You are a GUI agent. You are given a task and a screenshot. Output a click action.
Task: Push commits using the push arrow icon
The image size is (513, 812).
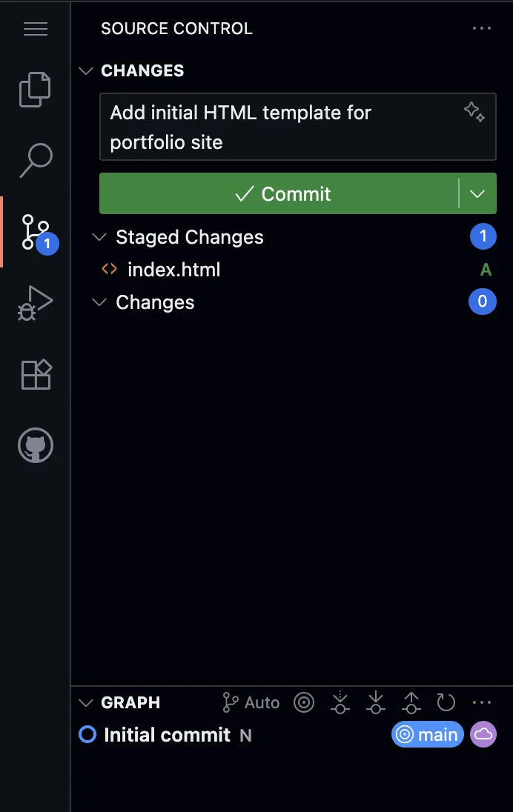411,702
